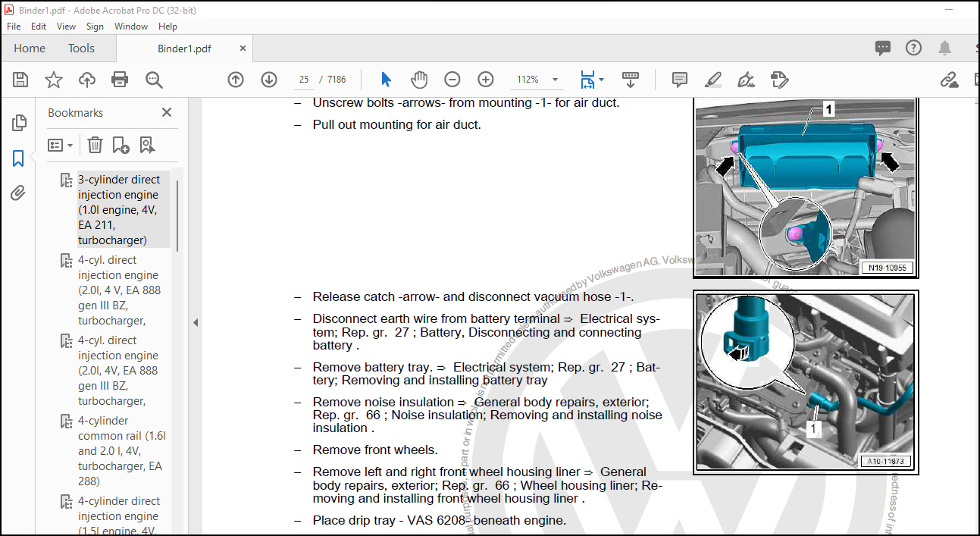Click the read mode keyboard icon
The height and width of the screenshot is (536, 980).
[631, 80]
